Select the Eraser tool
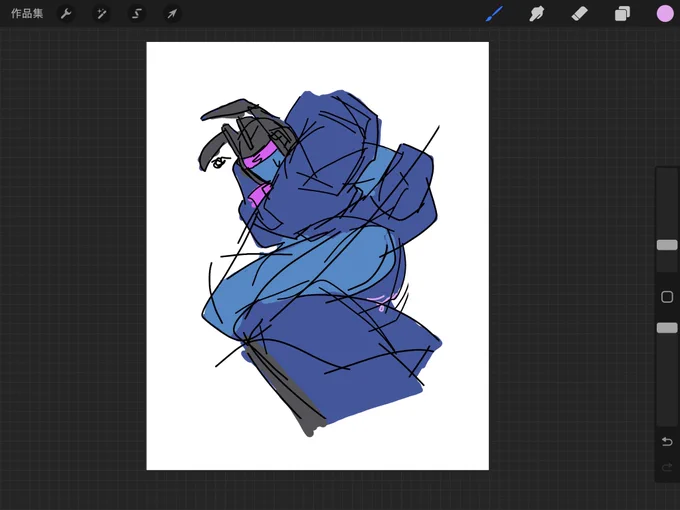Image resolution: width=680 pixels, height=510 pixels. tap(579, 14)
